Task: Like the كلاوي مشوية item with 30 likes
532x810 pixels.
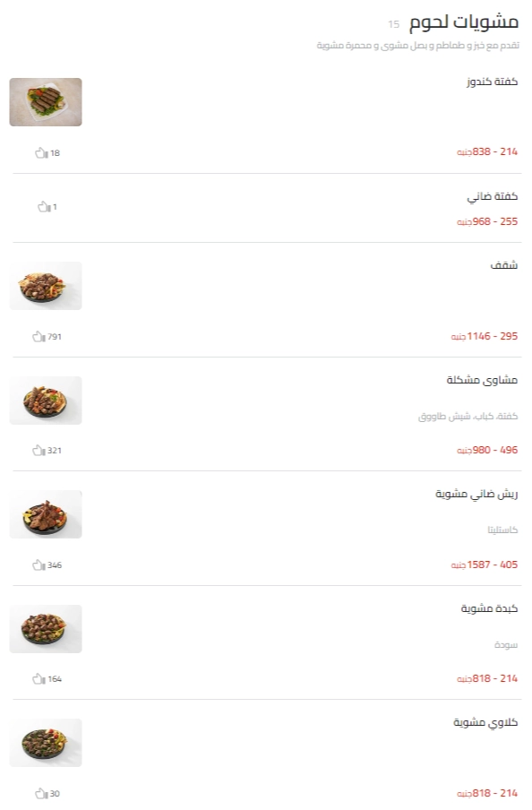Action: coord(41,794)
